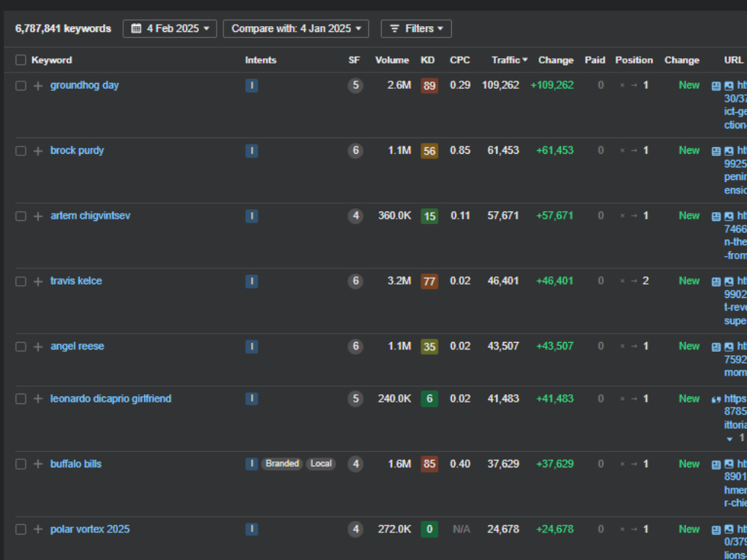Click top stories icon in polar vortex 2025 row
The height and width of the screenshot is (560, 747).
(x=716, y=530)
